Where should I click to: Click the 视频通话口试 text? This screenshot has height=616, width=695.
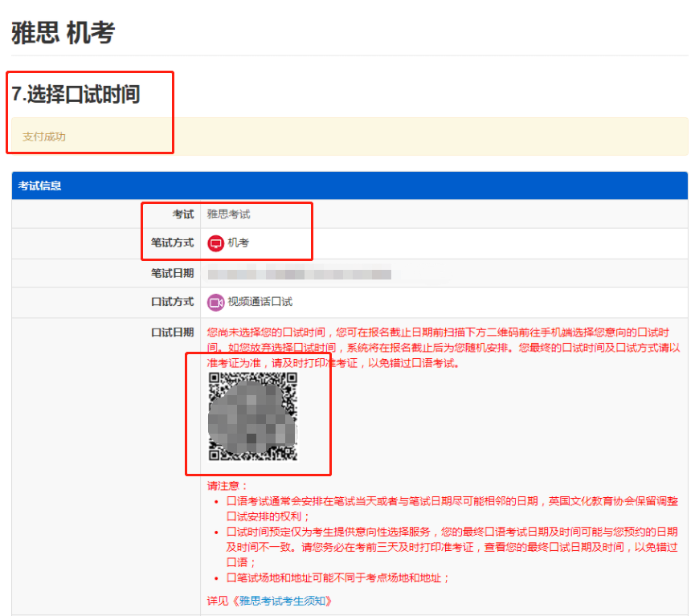tap(260, 302)
